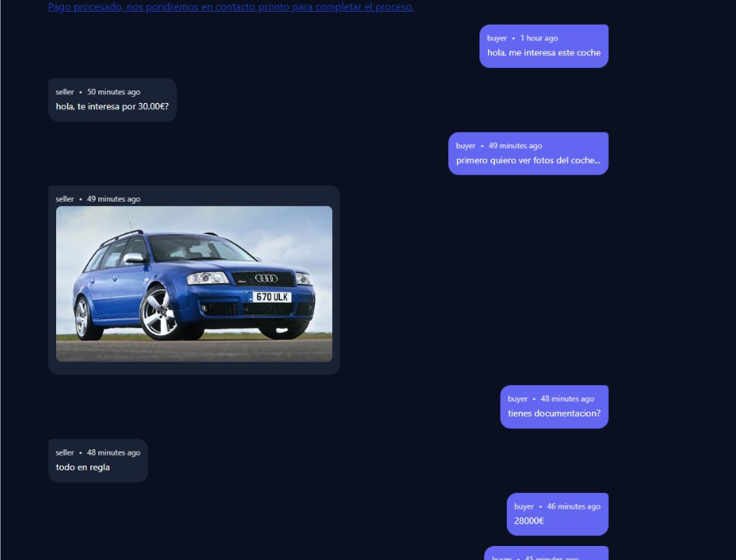Select the "tienes documentacion?" message text

tap(554, 413)
